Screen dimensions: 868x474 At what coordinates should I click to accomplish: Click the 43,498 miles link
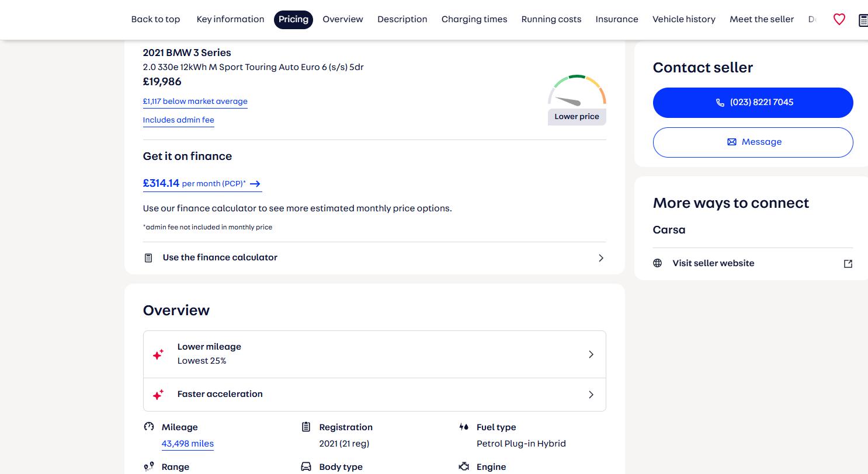coord(188,444)
